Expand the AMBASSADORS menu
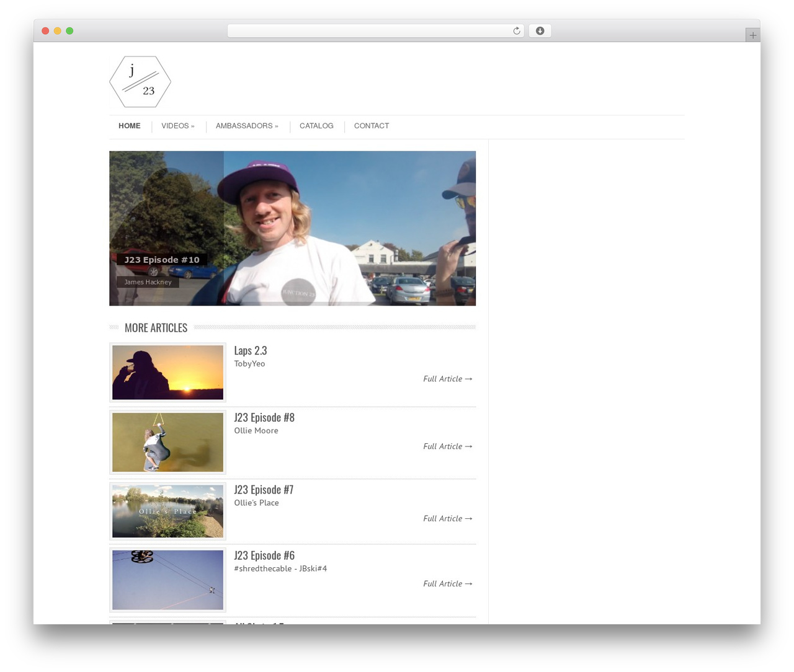 [247, 126]
